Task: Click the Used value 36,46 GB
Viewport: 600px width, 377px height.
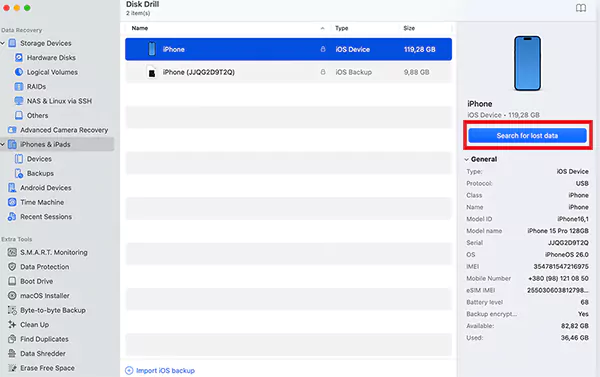Action: coord(575,338)
